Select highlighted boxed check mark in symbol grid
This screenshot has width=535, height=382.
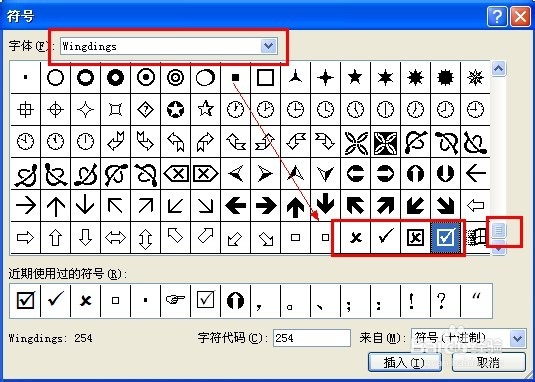click(x=445, y=237)
